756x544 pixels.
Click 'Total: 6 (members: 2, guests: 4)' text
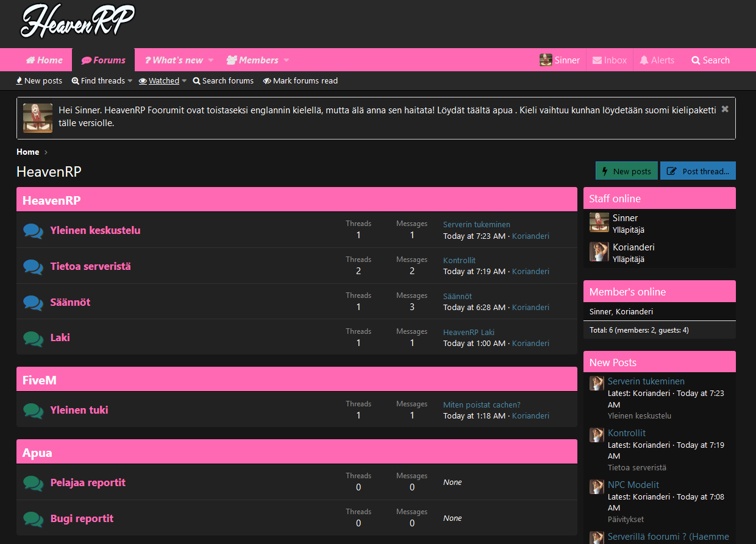[x=639, y=330]
